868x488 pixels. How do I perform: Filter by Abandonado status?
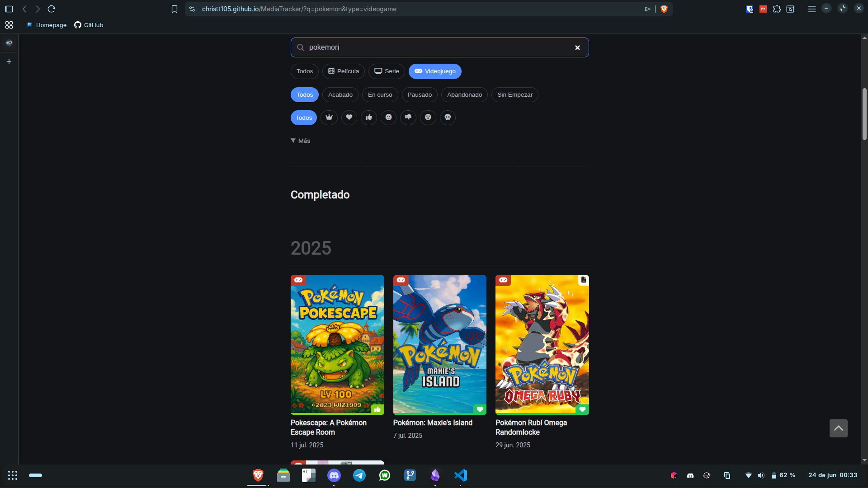point(464,95)
